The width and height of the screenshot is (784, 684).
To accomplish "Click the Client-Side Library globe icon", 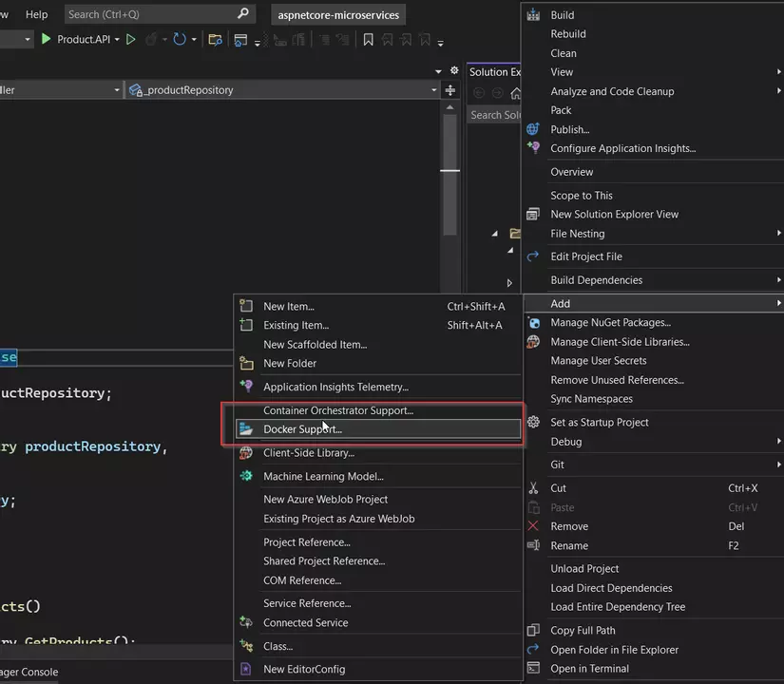I will coord(246,452).
